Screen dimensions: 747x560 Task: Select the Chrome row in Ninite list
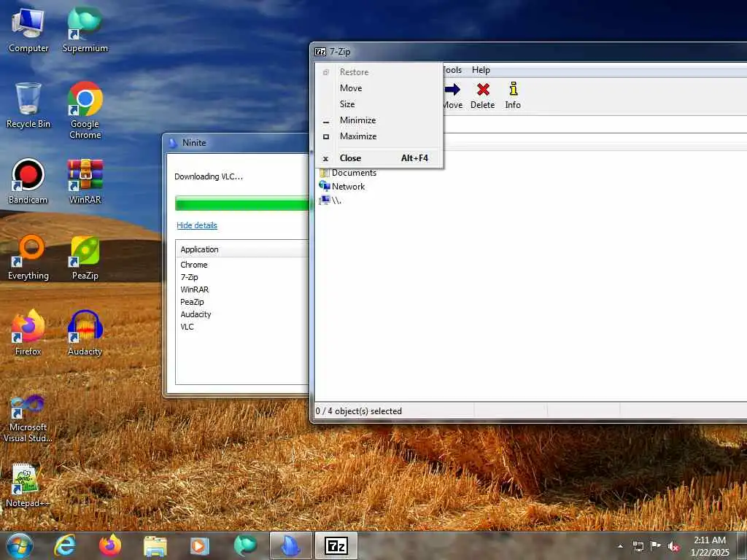tap(242, 265)
